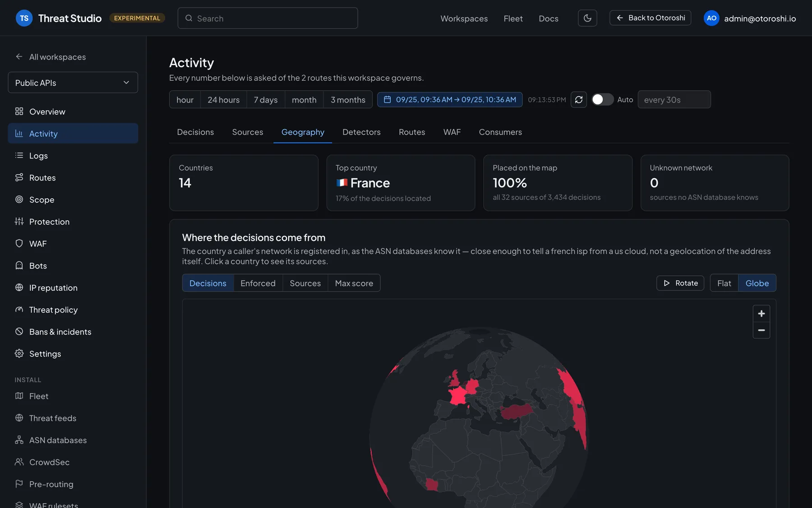Select the 7 days time range
Image resolution: width=812 pixels, height=508 pixels.
pyautogui.click(x=266, y=99)
